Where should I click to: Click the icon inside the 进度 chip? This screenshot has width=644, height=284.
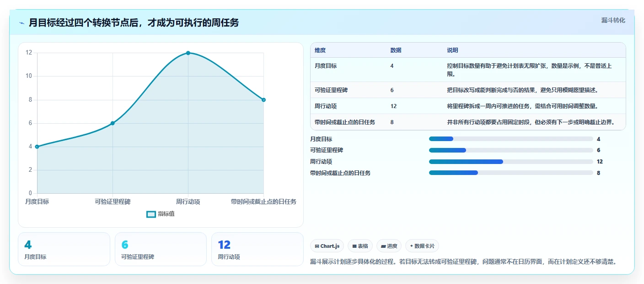[x=383, y=246]
